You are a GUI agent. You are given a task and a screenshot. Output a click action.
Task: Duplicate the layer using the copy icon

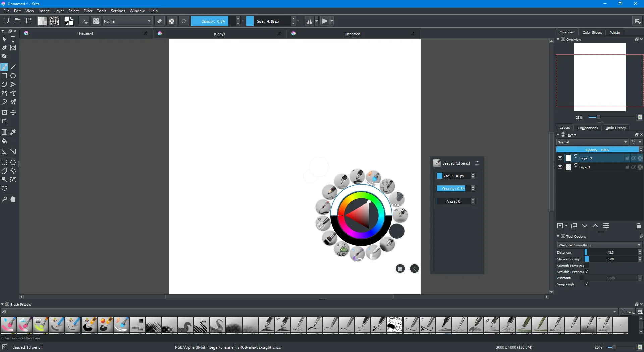coord(574,226)
